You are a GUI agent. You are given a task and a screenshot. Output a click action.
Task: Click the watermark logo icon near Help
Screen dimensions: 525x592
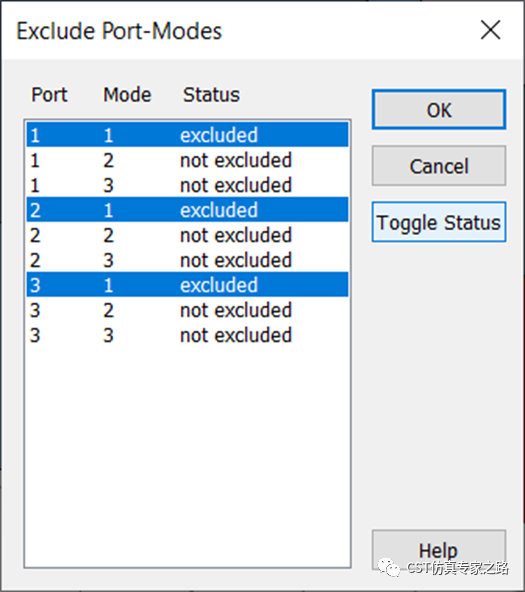(x=389, y=567)
